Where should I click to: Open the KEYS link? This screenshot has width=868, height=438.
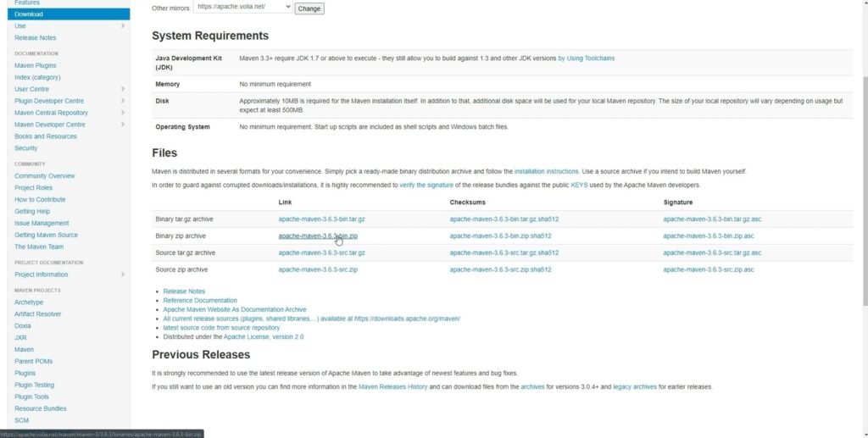pyautogui.click(x=579, y=186)
